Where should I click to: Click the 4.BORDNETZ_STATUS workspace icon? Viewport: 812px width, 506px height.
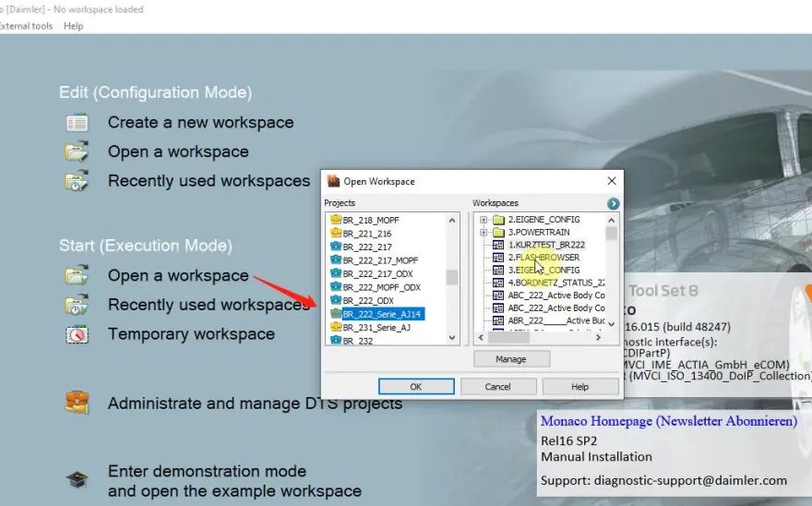(x=498, y=283)
